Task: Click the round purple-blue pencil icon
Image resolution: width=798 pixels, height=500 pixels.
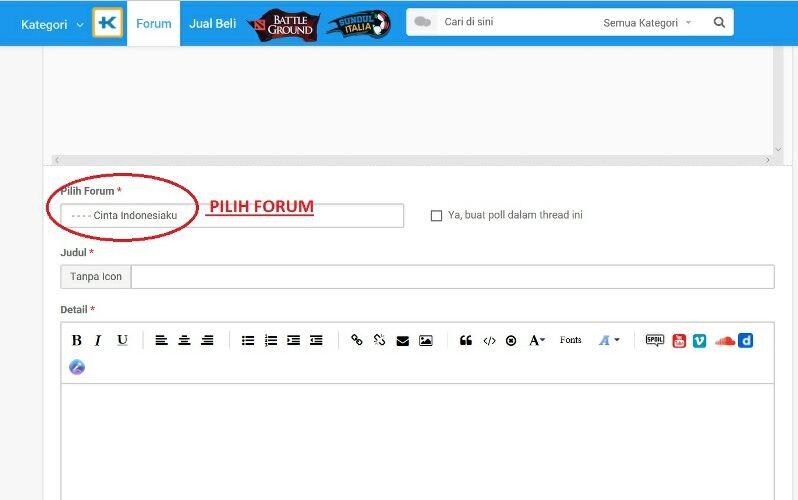Action: pos(77,367)
